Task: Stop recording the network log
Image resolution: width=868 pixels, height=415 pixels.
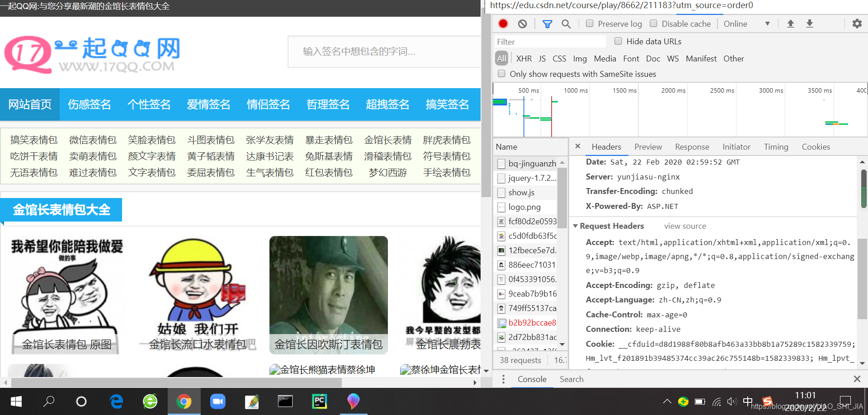Action: pos(503,24)
